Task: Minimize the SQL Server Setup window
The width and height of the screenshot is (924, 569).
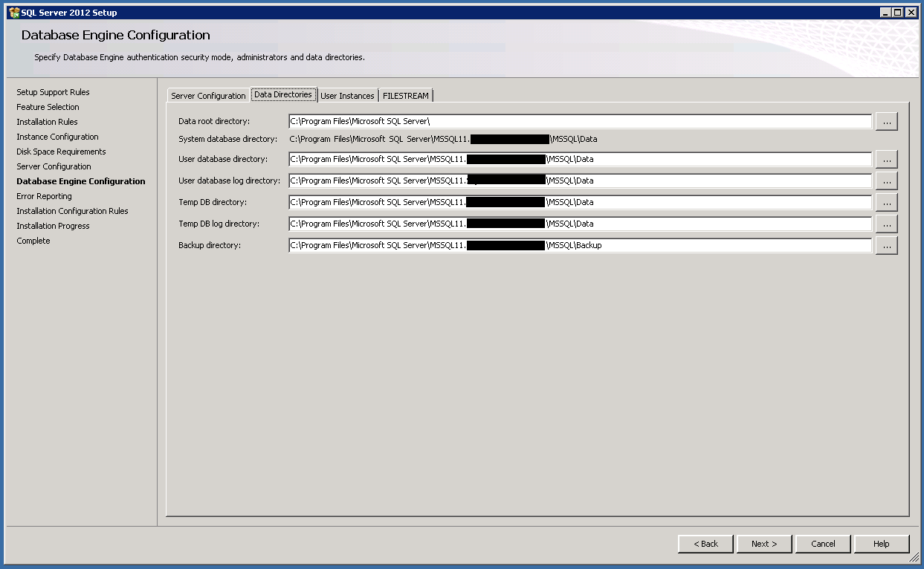Action: pyautogui.click(x=885, y=12)
